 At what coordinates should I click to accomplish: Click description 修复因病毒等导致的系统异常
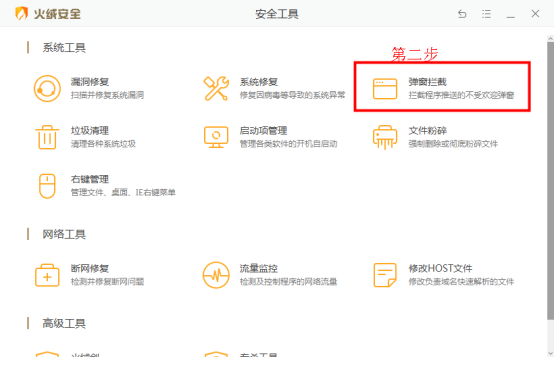(292, 95)
